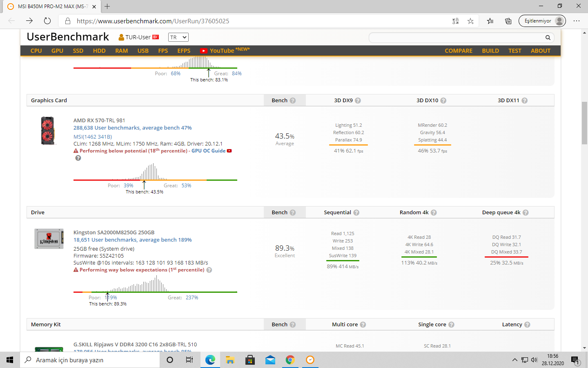Open File Explorer from the taskbar
588x368 pixels.
[x=230, y=360]
